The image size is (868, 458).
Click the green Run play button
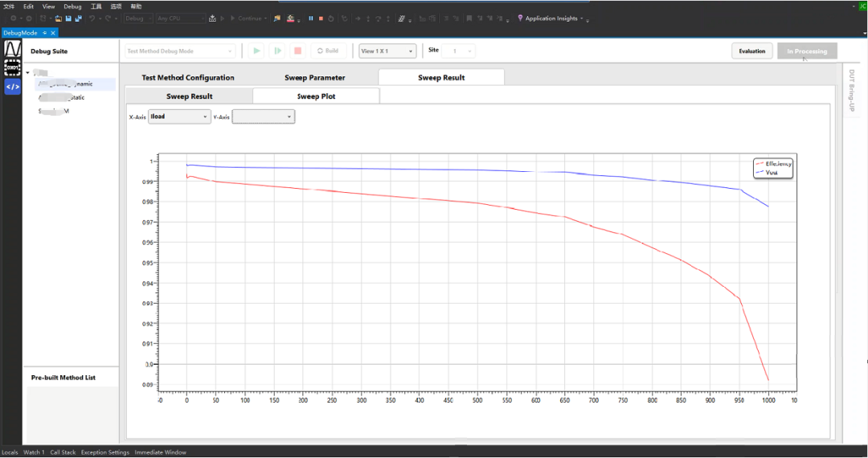pos(256,51)
